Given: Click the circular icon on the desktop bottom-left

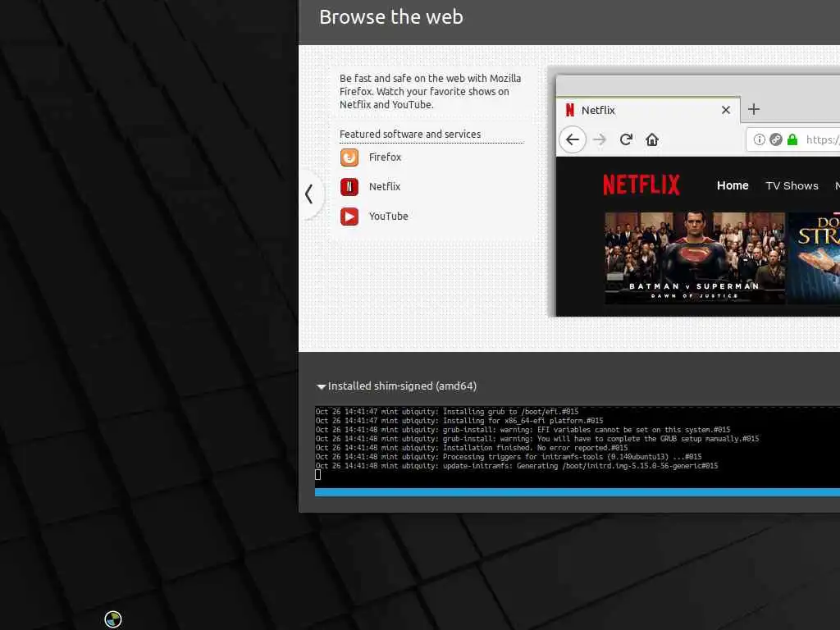Looking at the screenshot, I should pos(113,619).
